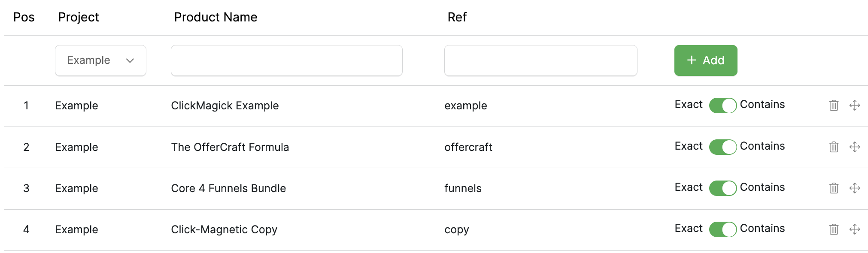Select the Click-Magnetic Copy product name
Image resolution: width=868 pixels, height=253 pixels.
[224, 229]
